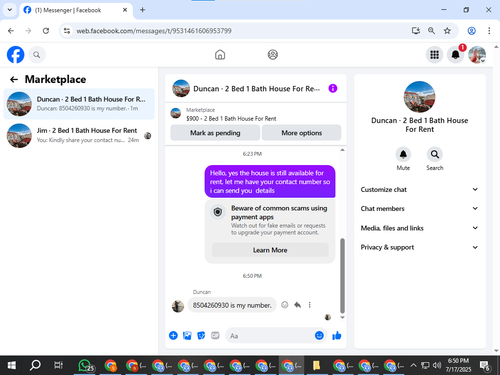Image resolution: width=500 pixels, height=375 pixels.
Task: Go to the Home feed icon
Action: (220, 54)
